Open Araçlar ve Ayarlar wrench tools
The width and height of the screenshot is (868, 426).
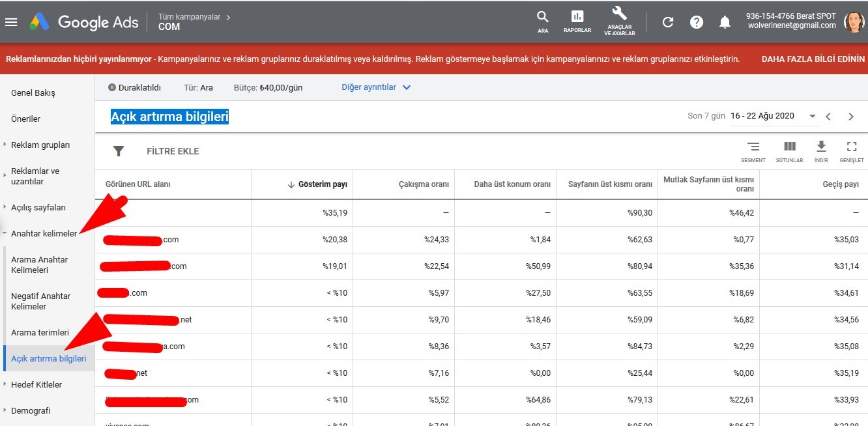(620, 21)
